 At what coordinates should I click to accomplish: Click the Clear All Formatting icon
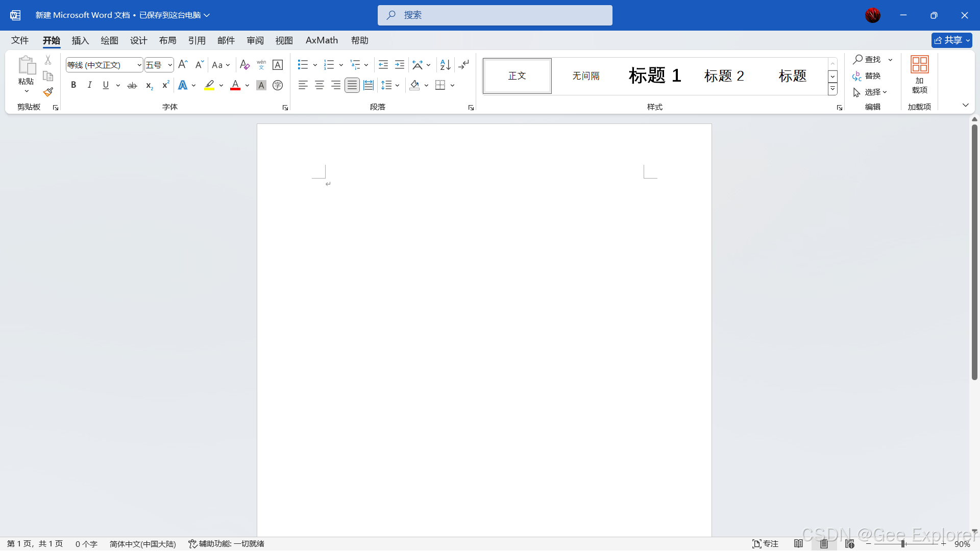tap(244, 65)
